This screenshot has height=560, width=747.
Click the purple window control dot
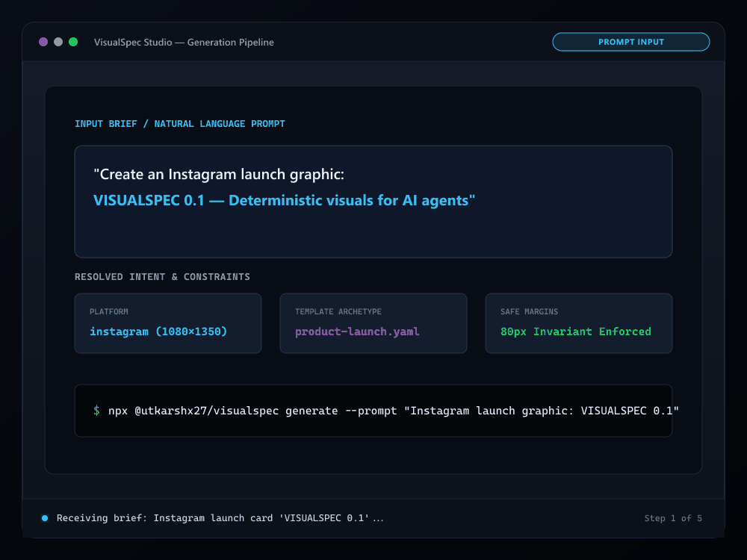coord(43,42)
